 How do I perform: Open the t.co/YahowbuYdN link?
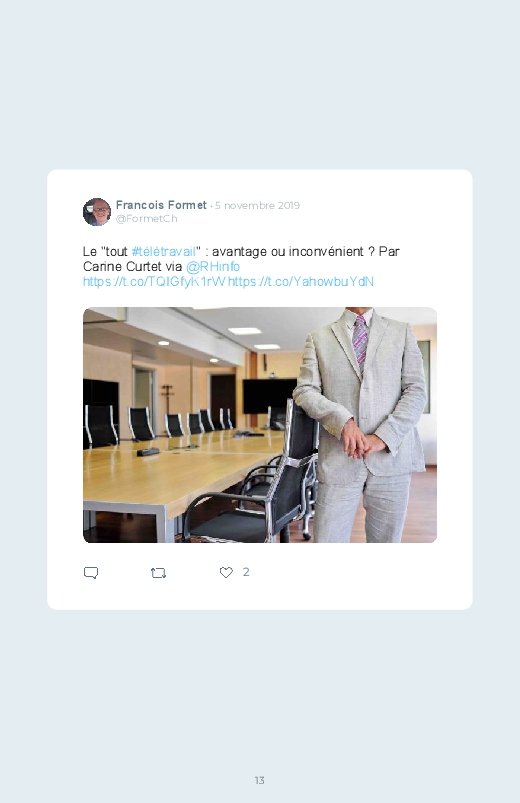301,281
